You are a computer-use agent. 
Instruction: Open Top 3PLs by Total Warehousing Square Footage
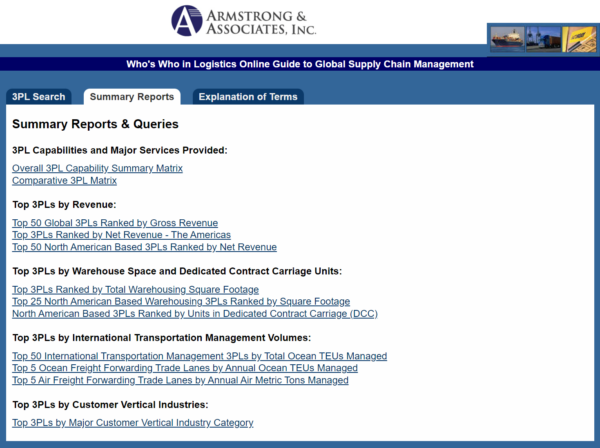point(135,290)
